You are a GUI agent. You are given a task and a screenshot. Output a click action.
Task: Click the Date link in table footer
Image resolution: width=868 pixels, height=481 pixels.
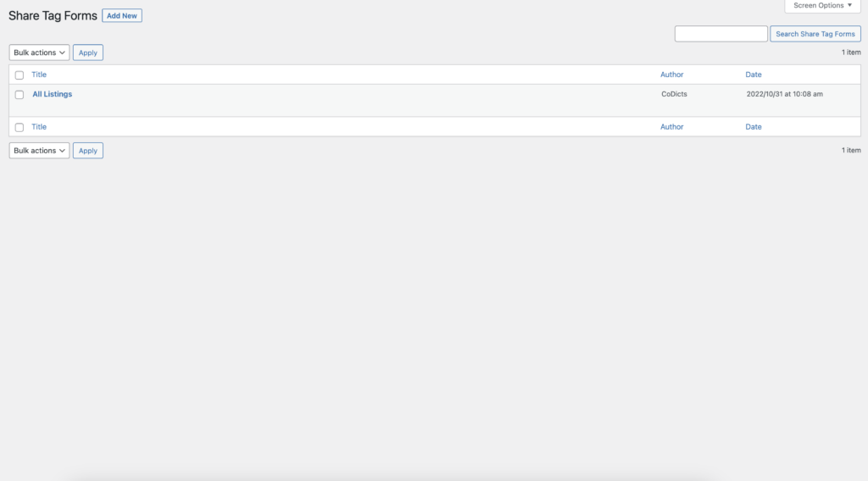pos(754,127)
